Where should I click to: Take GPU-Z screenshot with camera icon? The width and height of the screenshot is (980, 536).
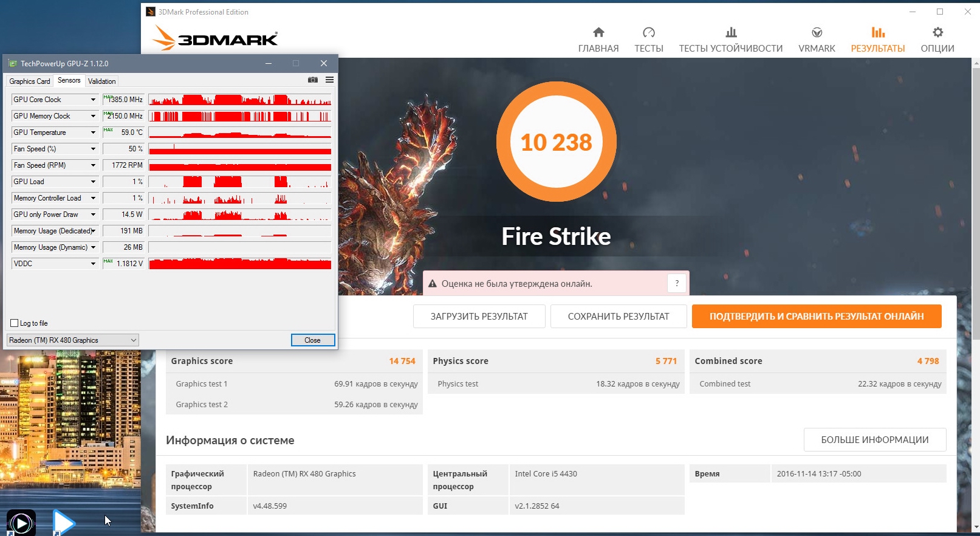[313, 80]
